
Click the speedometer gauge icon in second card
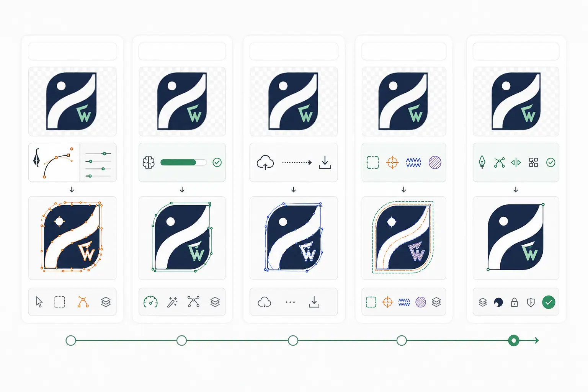tap(150, 302)
